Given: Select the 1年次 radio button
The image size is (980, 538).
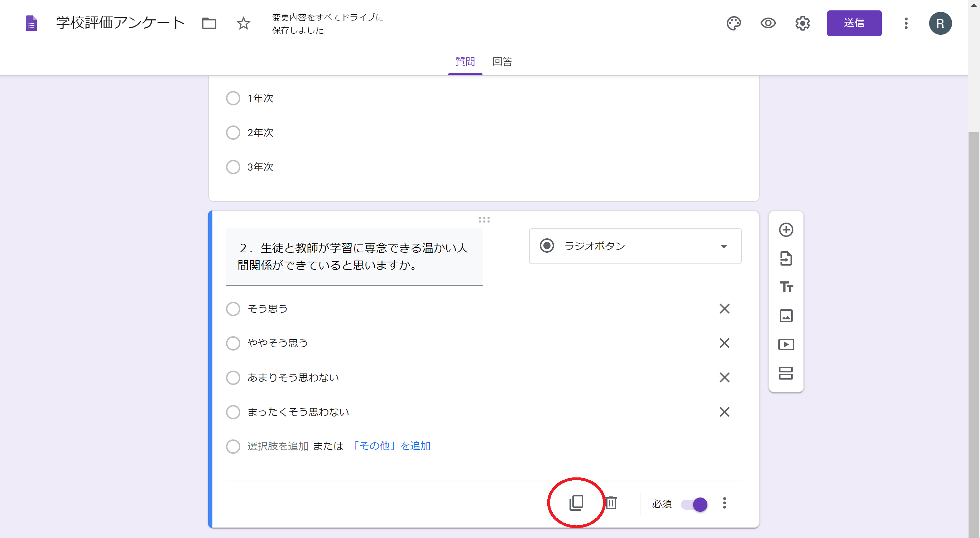Looking at the screenshot, I should coord(233,98).
